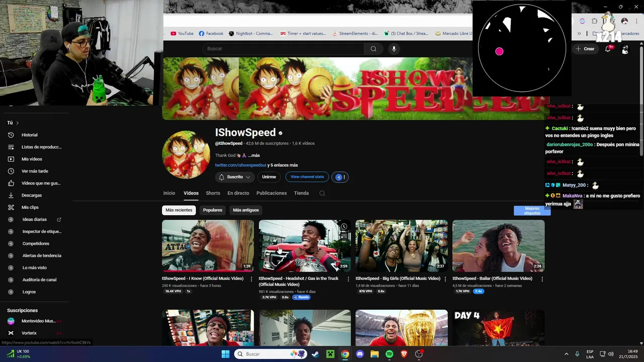Select the Más antiguos filter

pyautogui.click(x=246, y=210)
